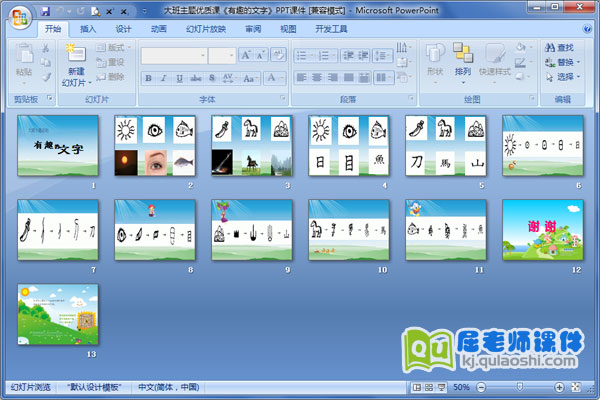Image resolution: width=600 pixels, height=400 pixels.
Task: Toggle slide sorter view in status bar
Action: click(x=428, y=387)
